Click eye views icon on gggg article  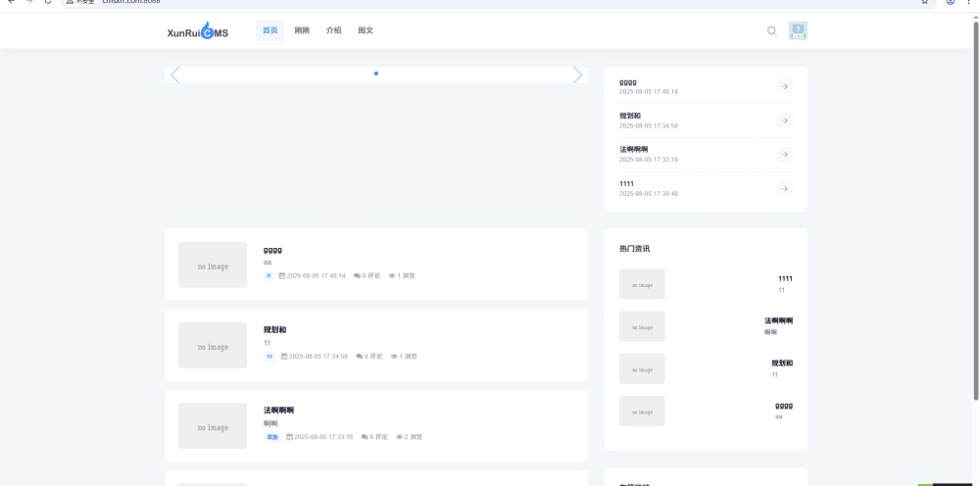(x=392, y=275)
